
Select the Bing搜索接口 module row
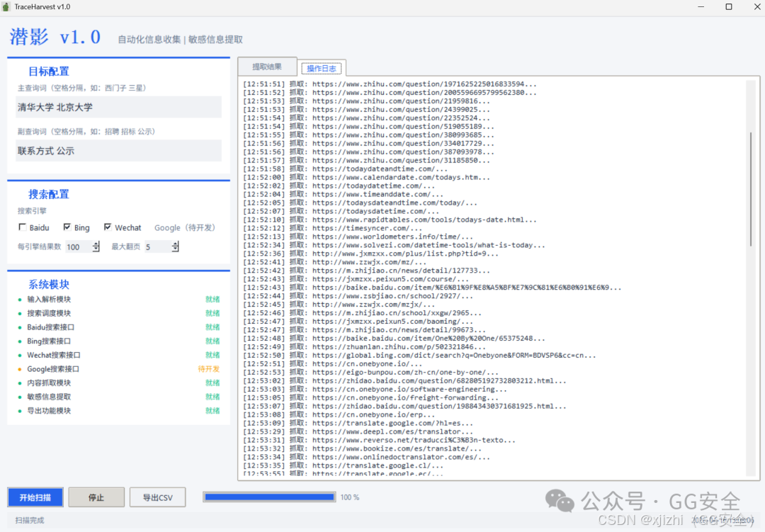point(118,341)
